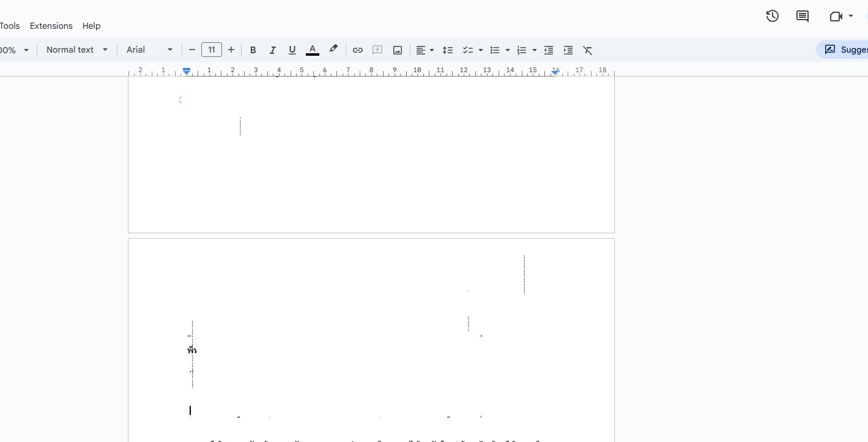Open version history via the clock icon
The image size is (868, 442).
tap(772, 16)
